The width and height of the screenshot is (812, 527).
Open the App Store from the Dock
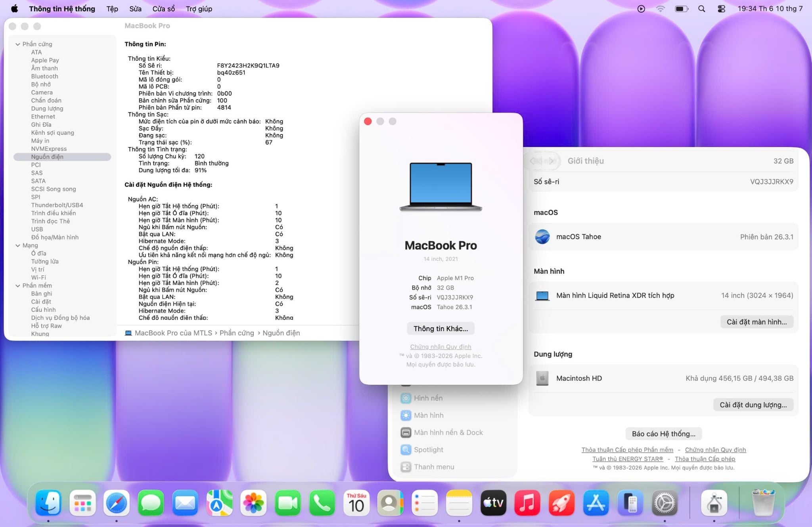coord(596,503)
